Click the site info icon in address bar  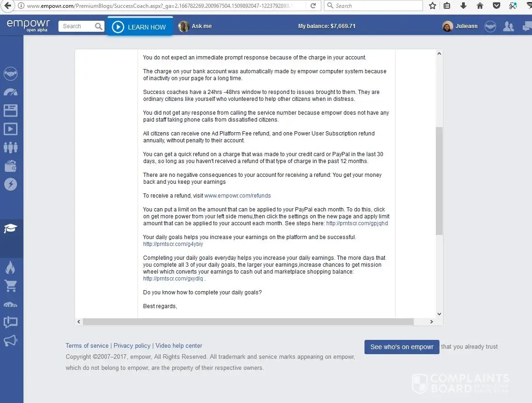tap(21, 6)
